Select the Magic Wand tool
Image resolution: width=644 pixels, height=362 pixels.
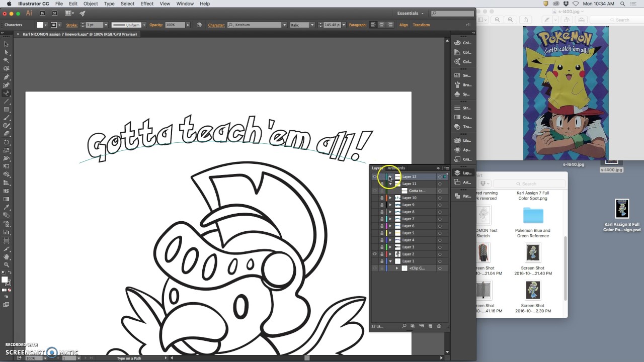(x=7, y=60)
